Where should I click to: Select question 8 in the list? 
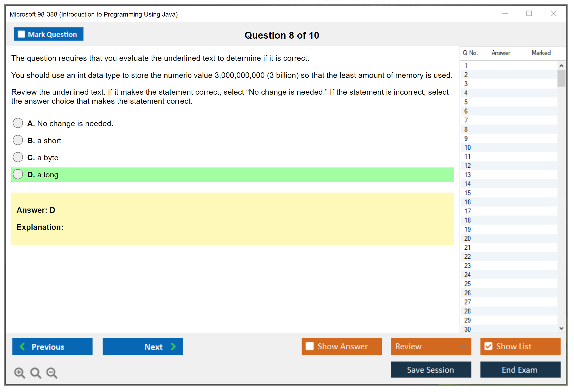coord(466,129)
